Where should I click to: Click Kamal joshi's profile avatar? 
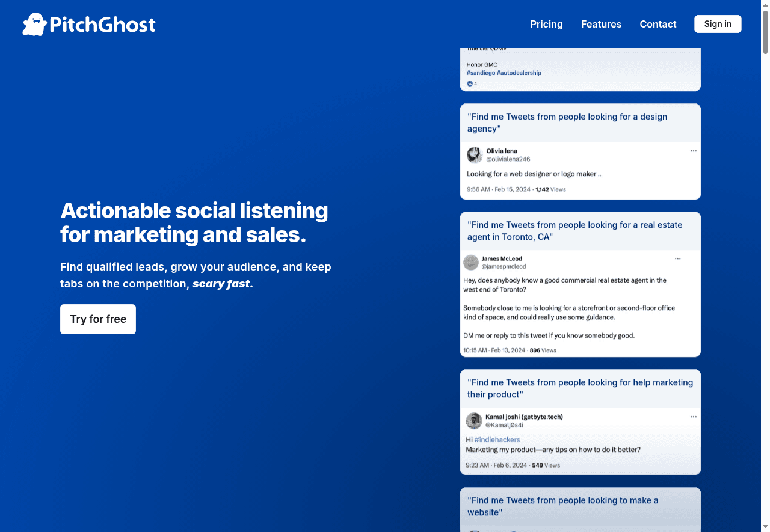click(x=474, y=421)
